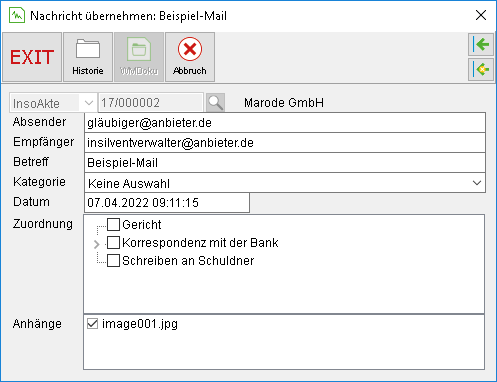The width and height of the screenshot is (497, 382).
Task: Open the Kategorie dropdown Keine Auswahl
Action: (285, 183)
